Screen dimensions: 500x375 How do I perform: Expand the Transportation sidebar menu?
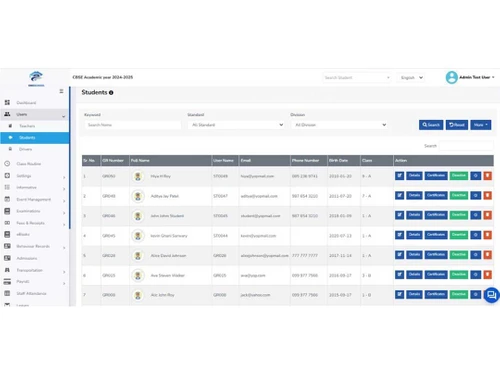(35, 270)
